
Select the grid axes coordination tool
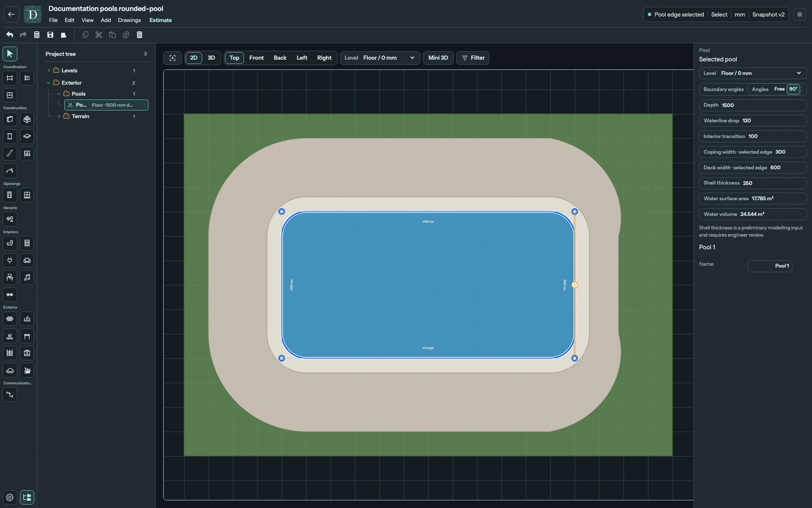[x=10, y=78]
